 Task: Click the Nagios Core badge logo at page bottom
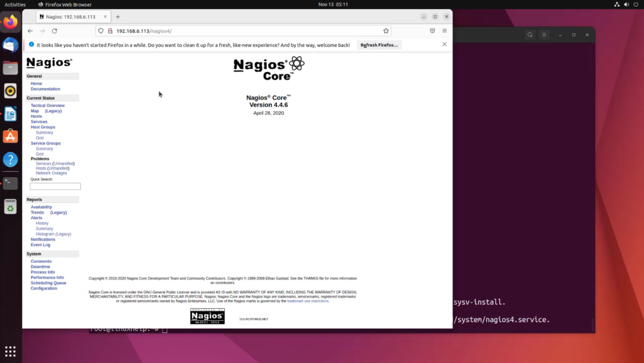207,316
